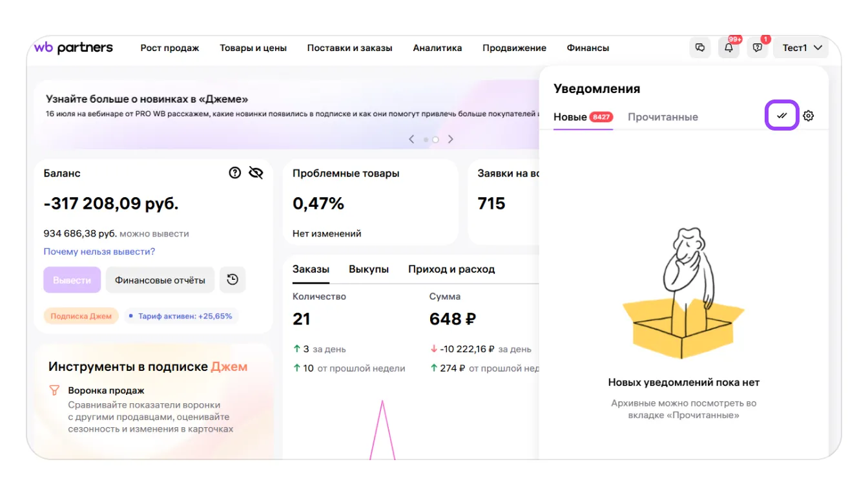Go to next banner slide

tap(451, 139)
